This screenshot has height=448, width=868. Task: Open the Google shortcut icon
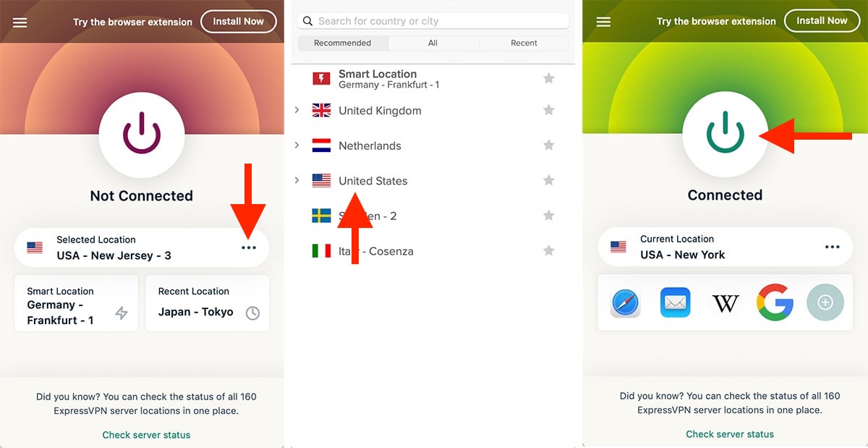coord(775,303)
